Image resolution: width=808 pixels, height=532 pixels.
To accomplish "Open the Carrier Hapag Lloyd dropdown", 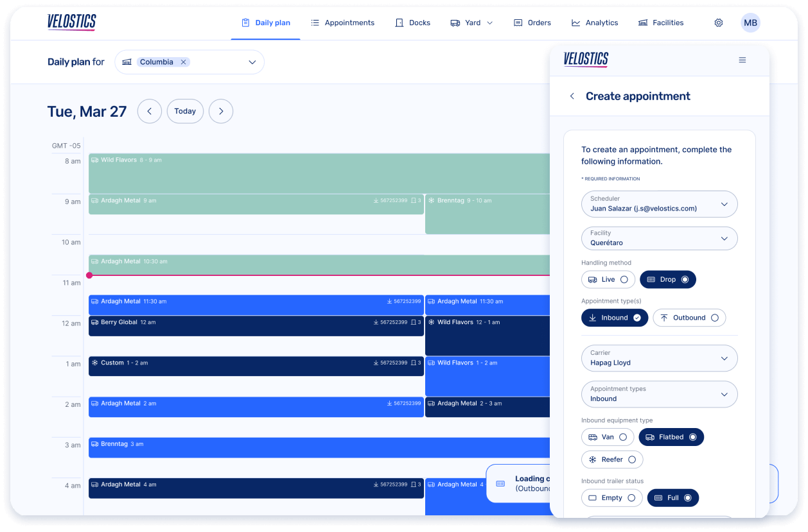I will tap(659, 358).
